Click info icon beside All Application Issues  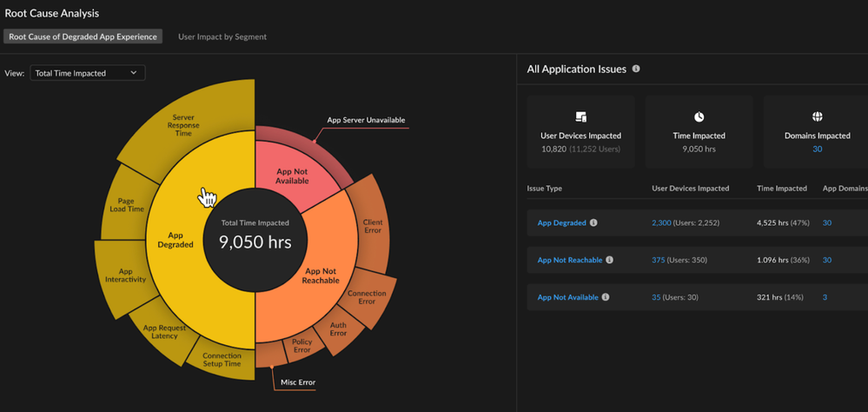click(x=636, y=69)
